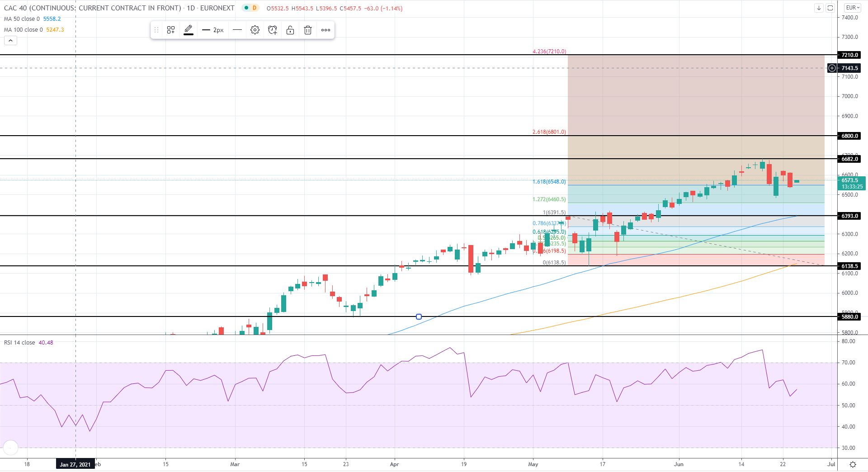The height and width of the screenshot is (472, 868).
Task: Click the round button at bottom left
Action: pos(10,448)
